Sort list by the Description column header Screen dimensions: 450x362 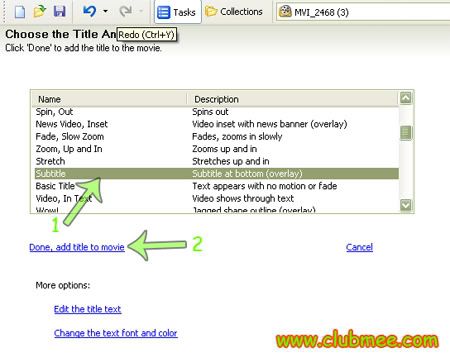point(293,99)
